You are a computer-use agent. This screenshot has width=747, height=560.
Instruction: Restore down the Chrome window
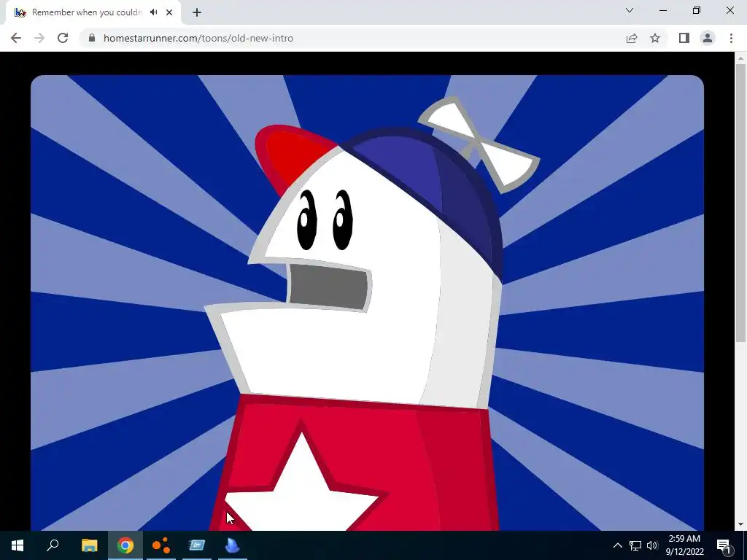[697, 10]
